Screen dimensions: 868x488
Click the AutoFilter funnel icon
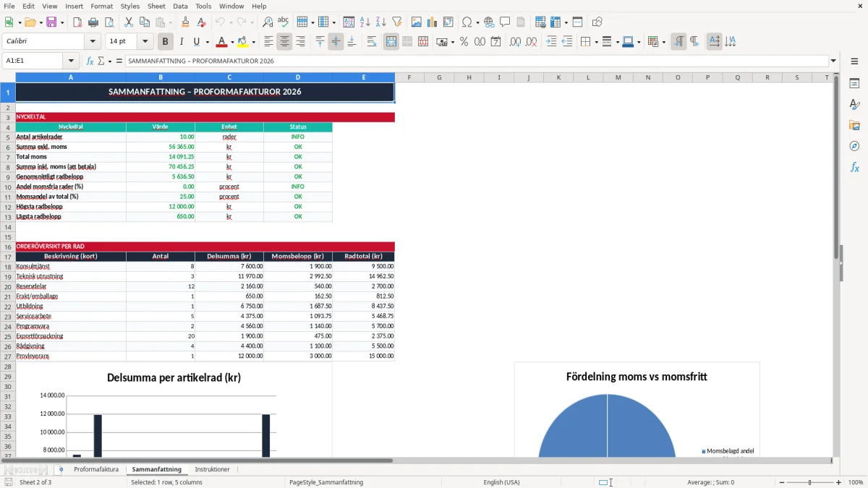tap(397, 22)
